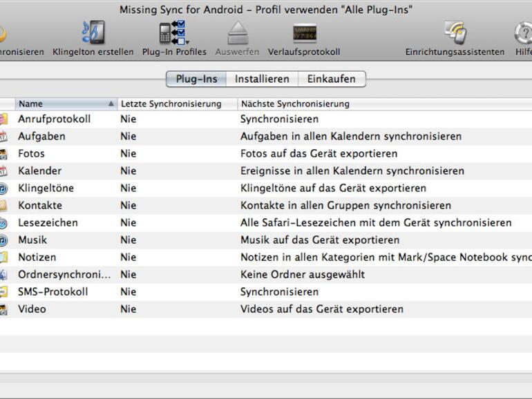Sort by Letzte Synchronisierung column header
Screen dimensions: 532x399
point(177,104)
